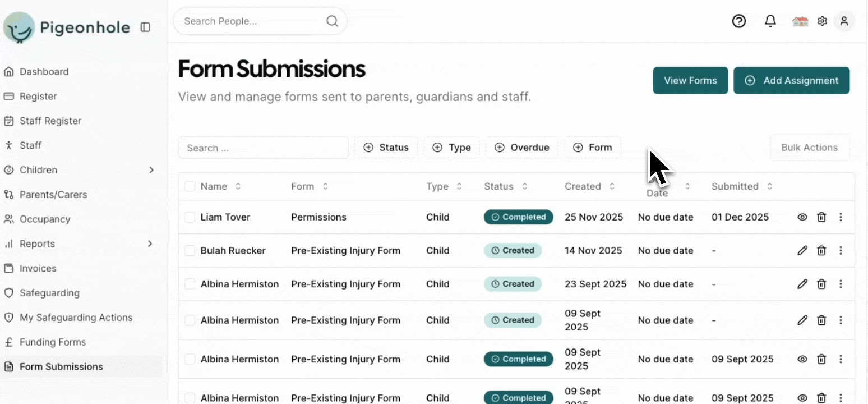Select the Bulah Ruecker row checkbox
Image resolution: width=868 pixels, height=404 pixels.
190,251
